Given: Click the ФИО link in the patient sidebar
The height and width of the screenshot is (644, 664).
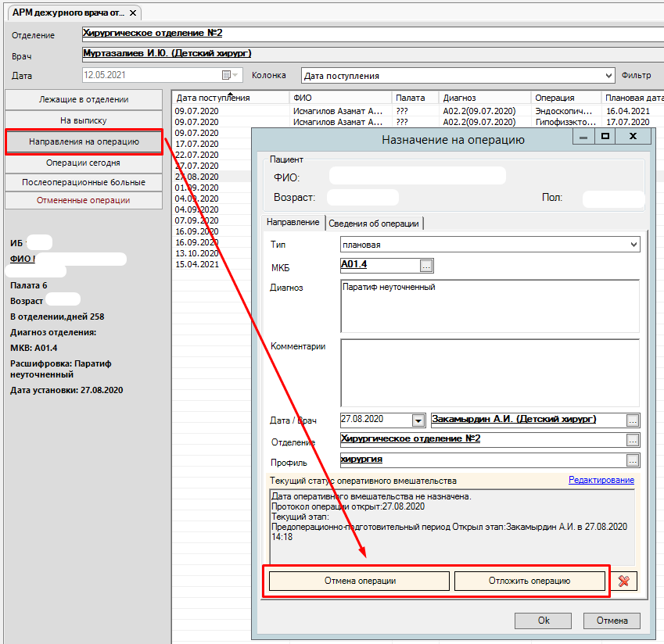Looking at the screenshot, I should [22, 259].
